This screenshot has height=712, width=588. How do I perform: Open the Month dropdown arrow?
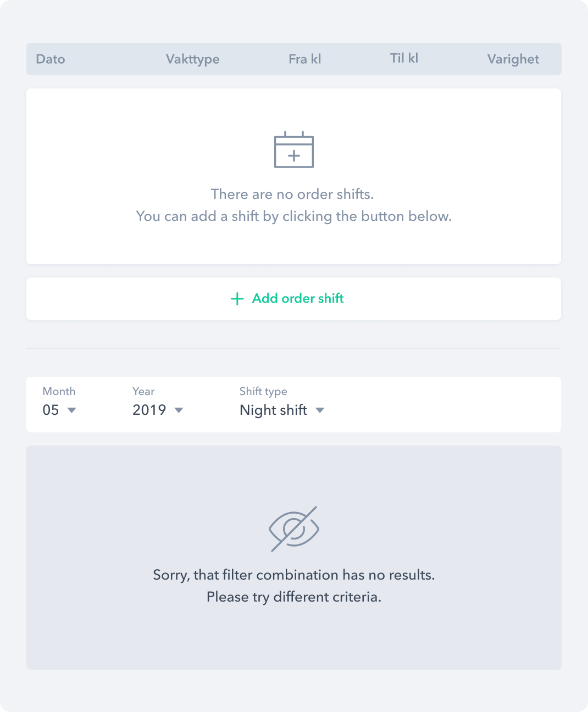[x=71, y=410]
